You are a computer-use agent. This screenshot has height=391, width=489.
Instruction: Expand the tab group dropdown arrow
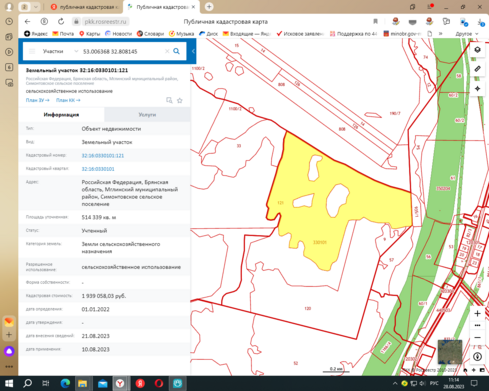click(36, 7)
